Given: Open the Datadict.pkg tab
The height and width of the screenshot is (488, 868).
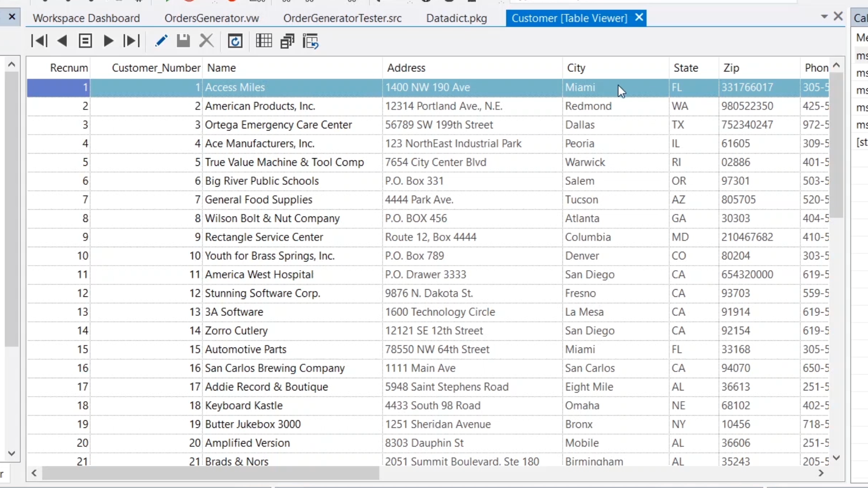Looking at the screenshot, I should [x=456, y=18].
